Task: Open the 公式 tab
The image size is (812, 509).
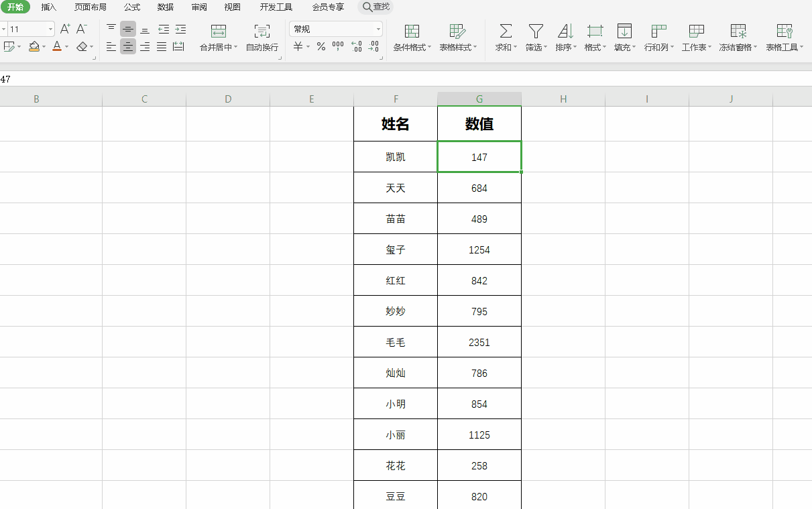Action: [x=131, y=7]
